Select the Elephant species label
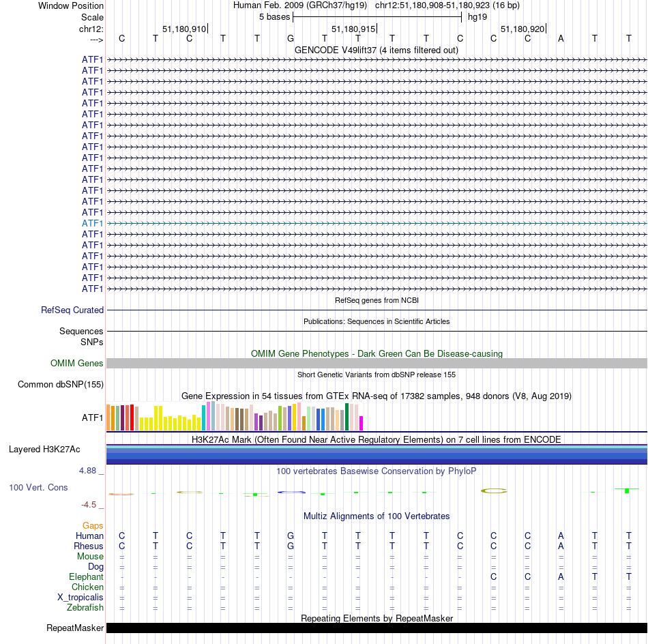The width and height of the screenshot is (648, 644). [86, 577]
